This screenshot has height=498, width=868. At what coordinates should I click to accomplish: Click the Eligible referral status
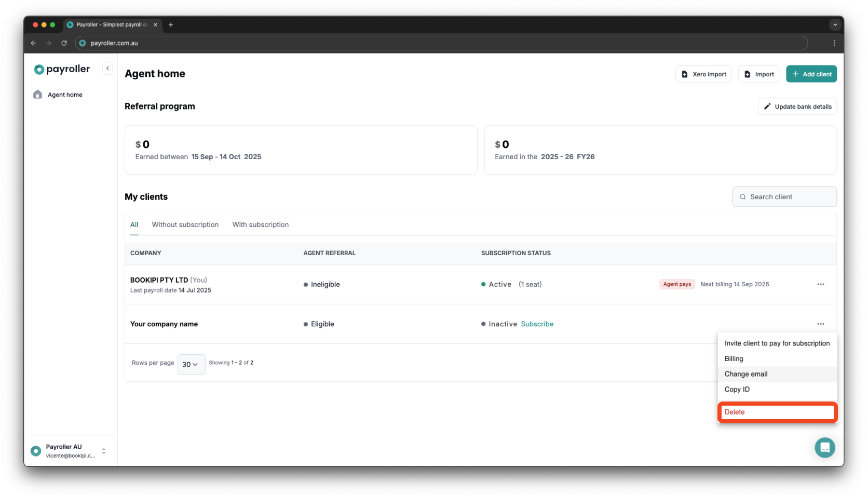[x=319, y=324]
